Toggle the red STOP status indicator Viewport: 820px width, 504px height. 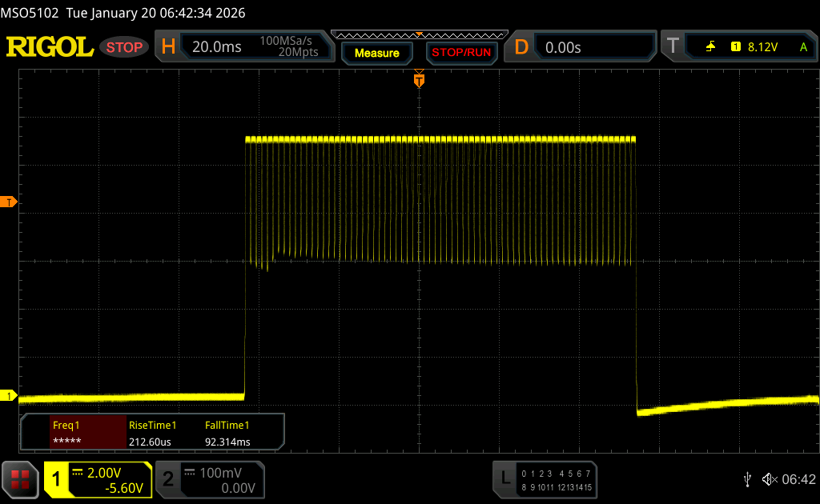pos(124,47)
